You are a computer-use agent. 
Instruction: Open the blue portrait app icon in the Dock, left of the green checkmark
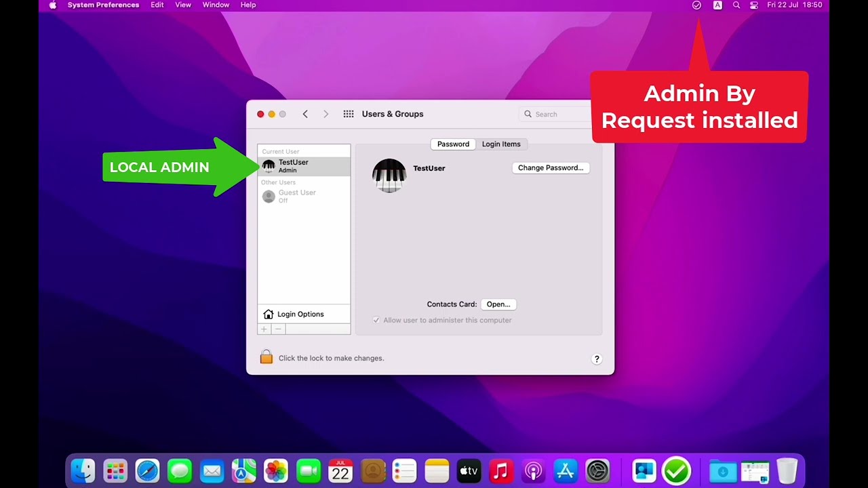(x=644, y=470)
